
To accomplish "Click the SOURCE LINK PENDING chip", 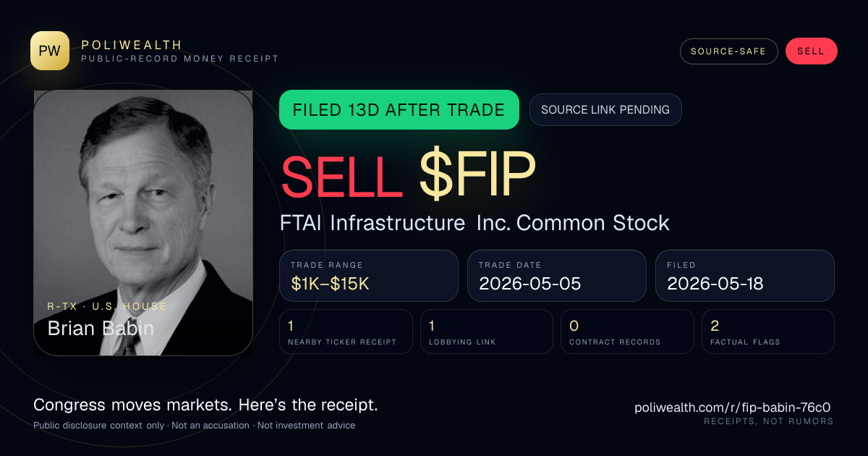I will click(x=605, y=110).
